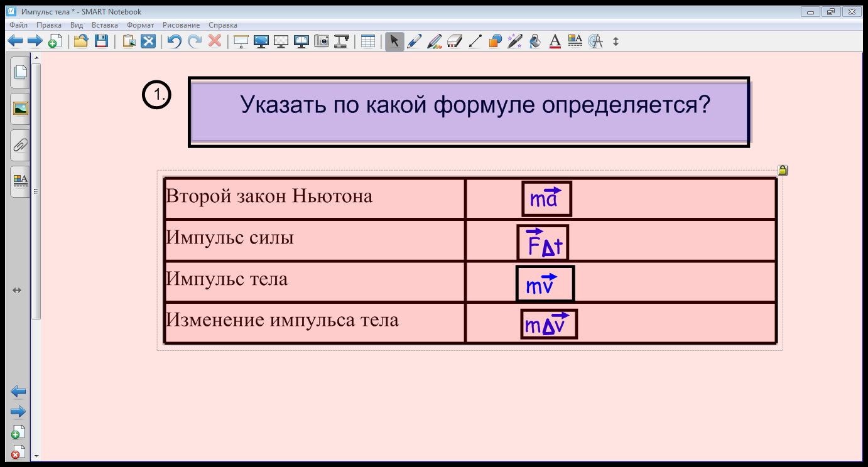868x467 pixels.
Task: Add a new page from top toolbar
Action: pos(55,41)
